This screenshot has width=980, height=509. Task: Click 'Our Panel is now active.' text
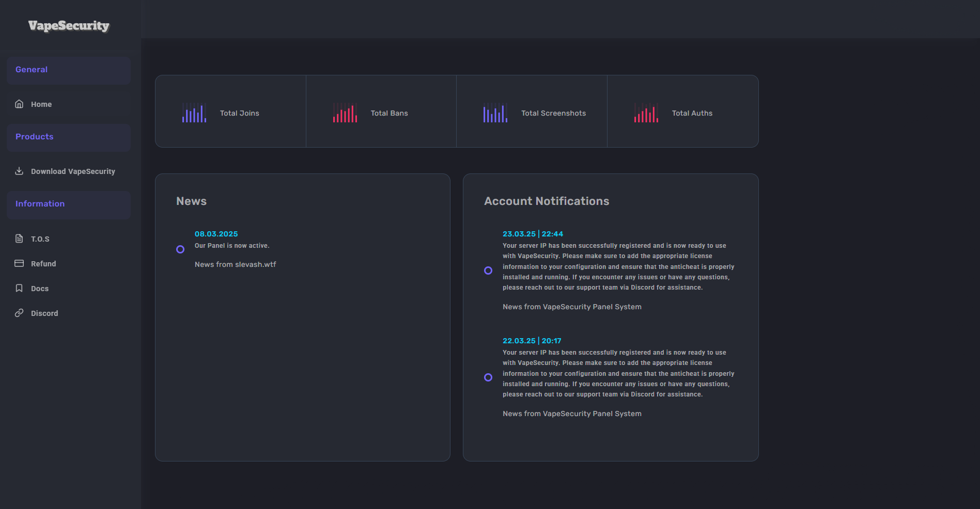click(232, 246)
